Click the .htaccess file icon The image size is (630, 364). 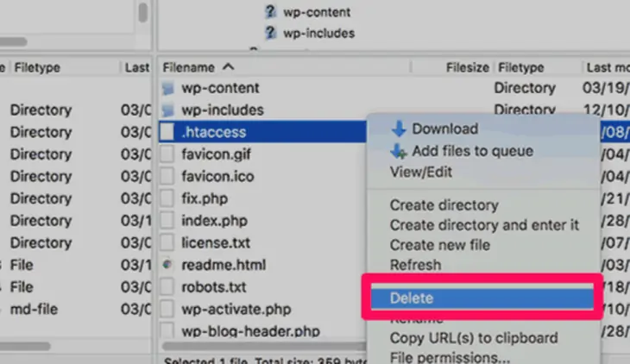[168, 133]
